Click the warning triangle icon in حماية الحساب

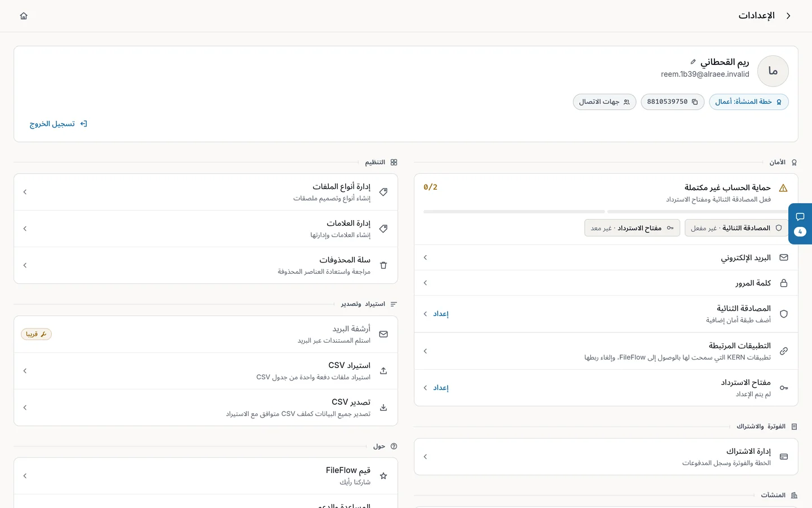coord(783,188)
